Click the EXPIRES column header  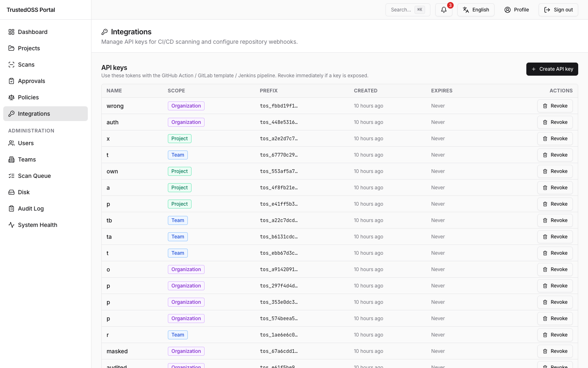442,91
